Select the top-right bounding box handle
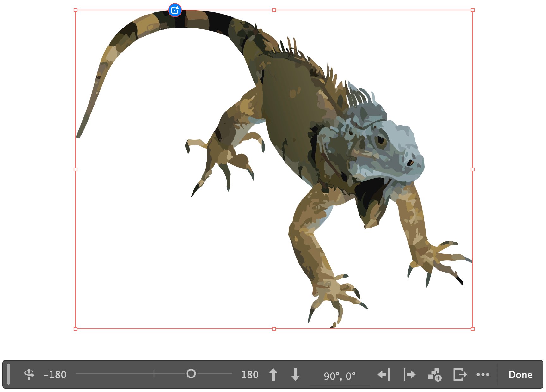 click(473, 10)
